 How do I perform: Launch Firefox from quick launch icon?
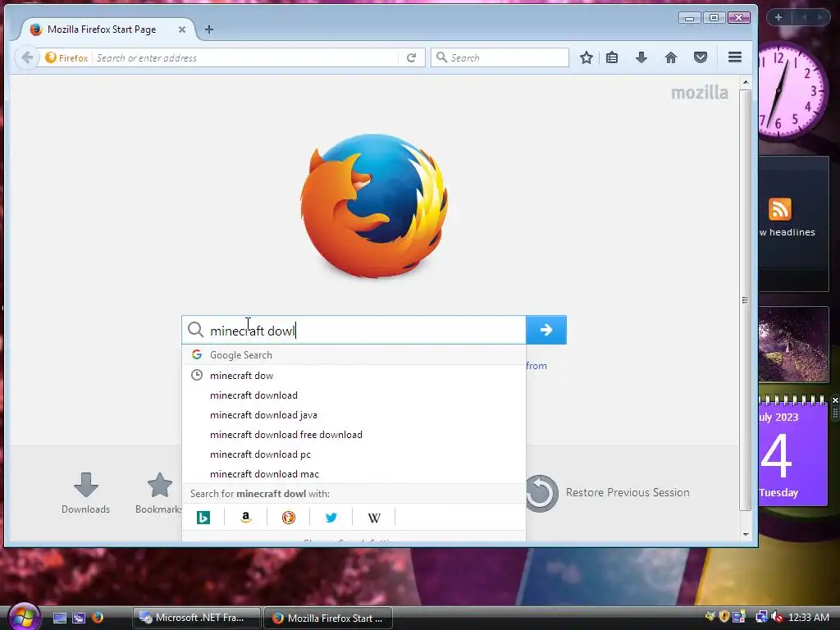[x=97, y=617]
